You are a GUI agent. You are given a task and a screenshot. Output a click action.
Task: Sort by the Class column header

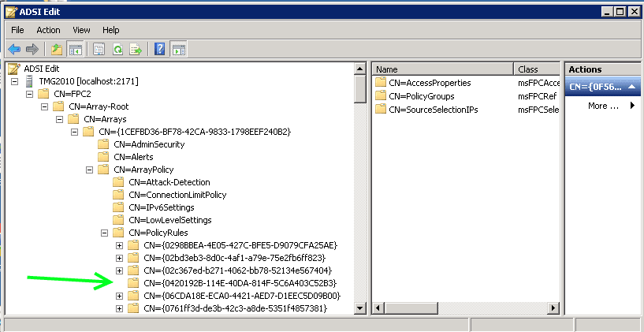537,69
